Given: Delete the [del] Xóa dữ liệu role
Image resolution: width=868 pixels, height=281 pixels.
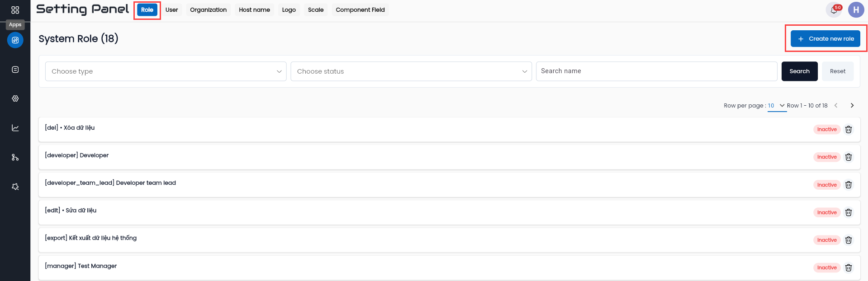Looking at the screenshot, I should tap(849, 130).
